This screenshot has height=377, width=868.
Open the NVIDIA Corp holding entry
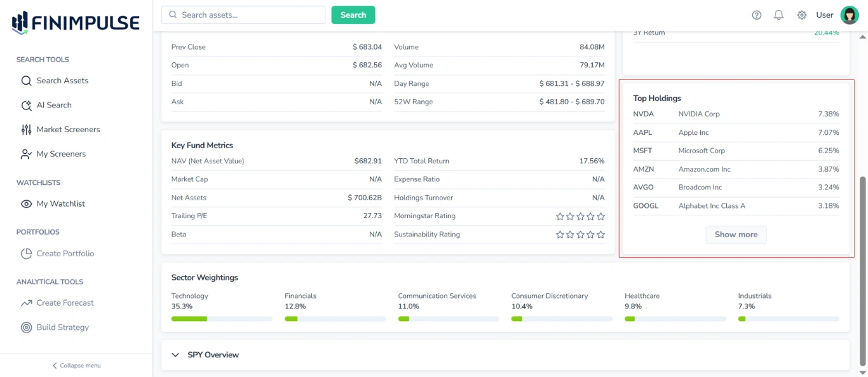click(700, 114)
